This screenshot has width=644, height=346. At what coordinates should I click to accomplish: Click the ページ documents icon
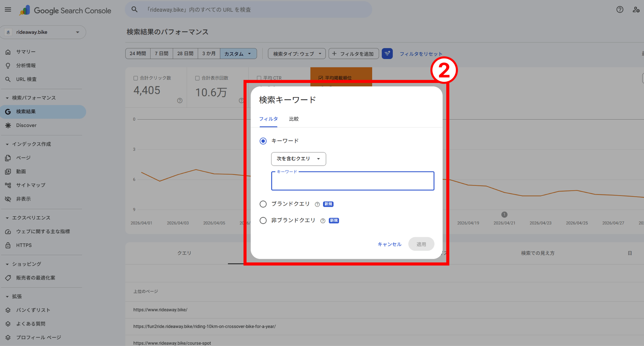8,158
